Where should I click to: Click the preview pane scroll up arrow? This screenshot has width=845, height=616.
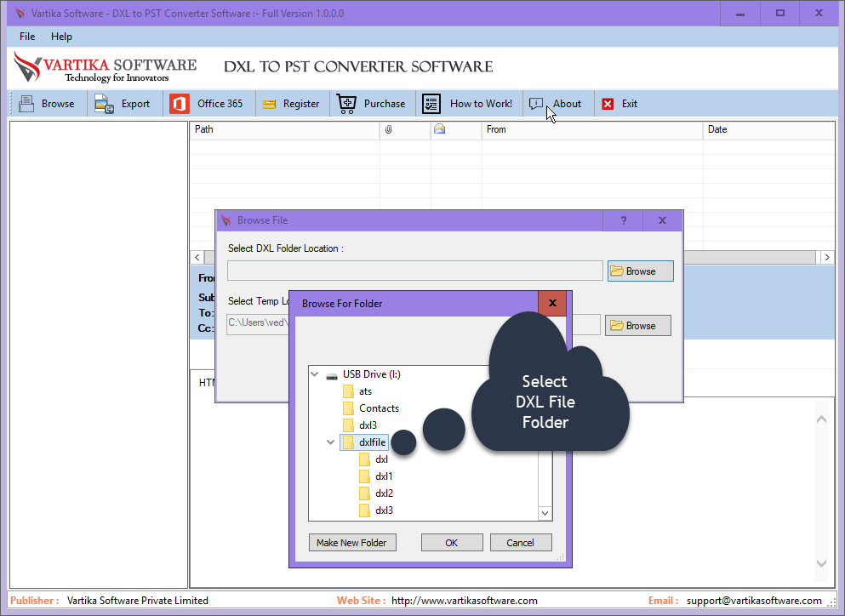(x=821, y=419)
